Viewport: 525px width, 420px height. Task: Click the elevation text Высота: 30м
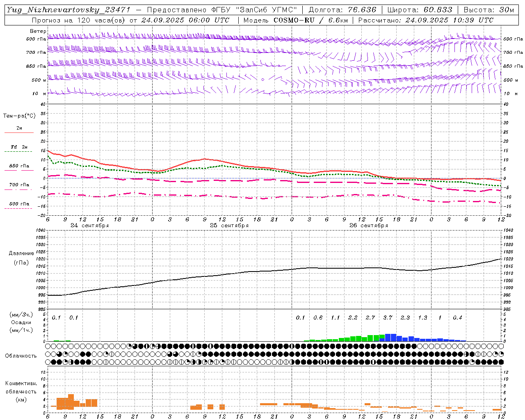tap(489, 10)
